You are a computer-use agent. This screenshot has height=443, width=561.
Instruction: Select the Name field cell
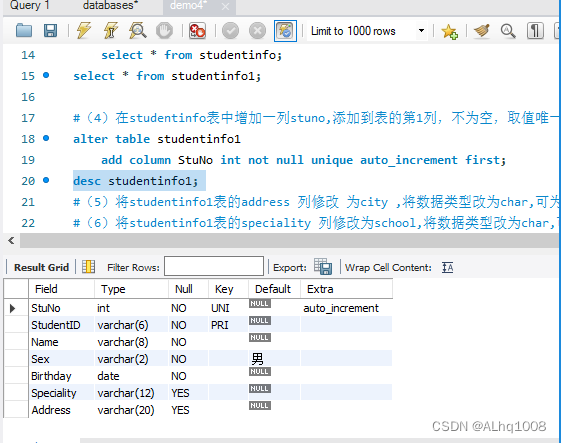(x=62, y=342)
